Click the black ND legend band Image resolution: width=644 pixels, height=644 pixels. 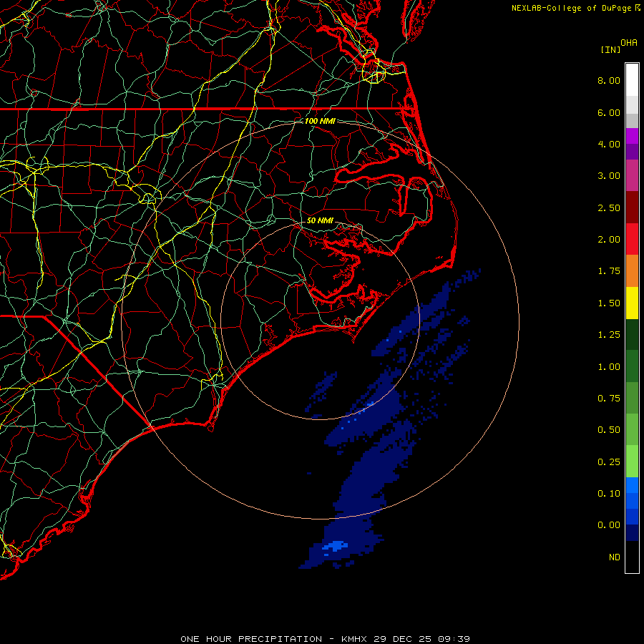click(632, 557)
